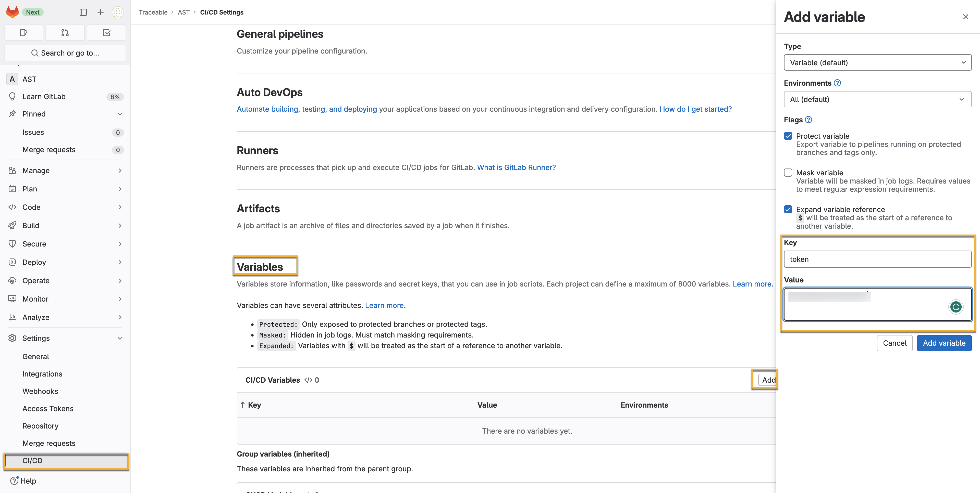
Task: Uncheck the Protect variable checkbox
Action: point(788,136)
